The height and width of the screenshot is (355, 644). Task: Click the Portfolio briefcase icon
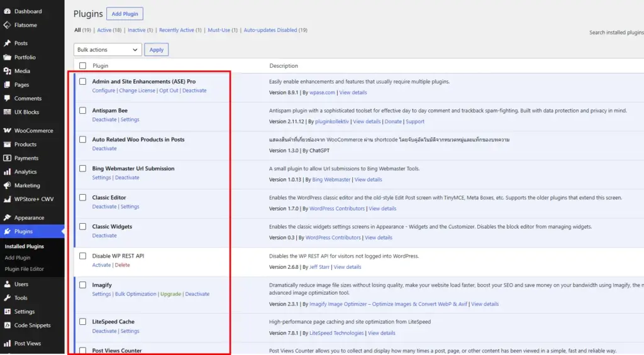[8, 57]
